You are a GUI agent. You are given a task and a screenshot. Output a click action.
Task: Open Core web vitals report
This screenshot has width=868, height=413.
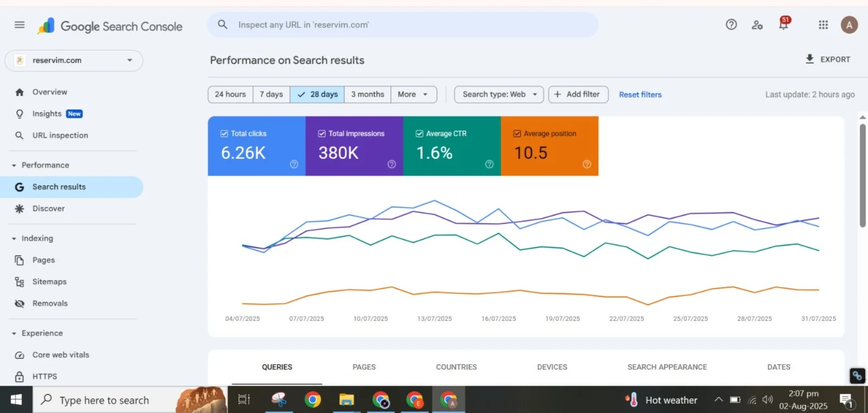click(x=60, y=355)
